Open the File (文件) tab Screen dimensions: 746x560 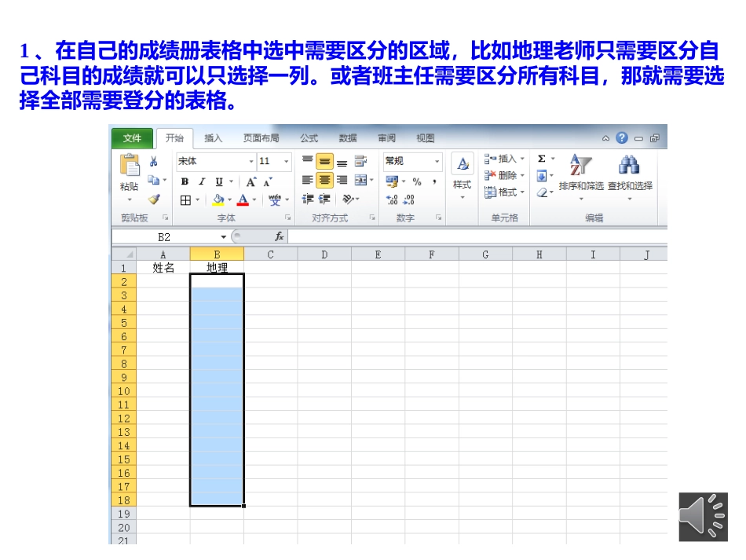pyautogui.click(x=132, y=138)
